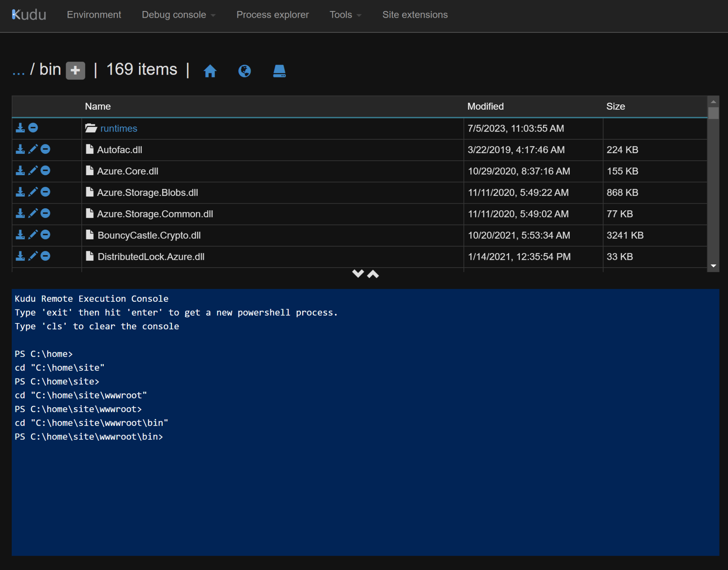Delete the runtimes folder
The height and width of the screenshot is (570, 728).
[x=33, y=128]
